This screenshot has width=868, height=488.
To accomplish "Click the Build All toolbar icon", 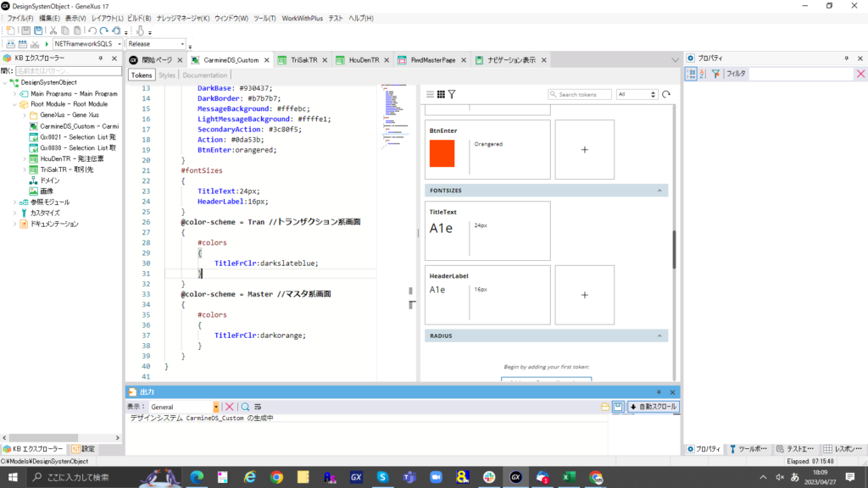I will (10, 44).
